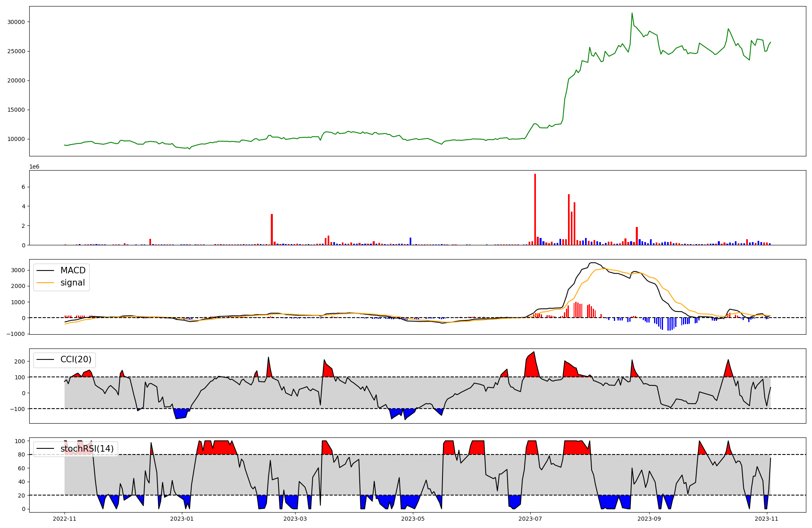The width and height of the screenshot is (812, 528).
Task: Click the orange signal legend entry
Action: [x=72, y=283]
